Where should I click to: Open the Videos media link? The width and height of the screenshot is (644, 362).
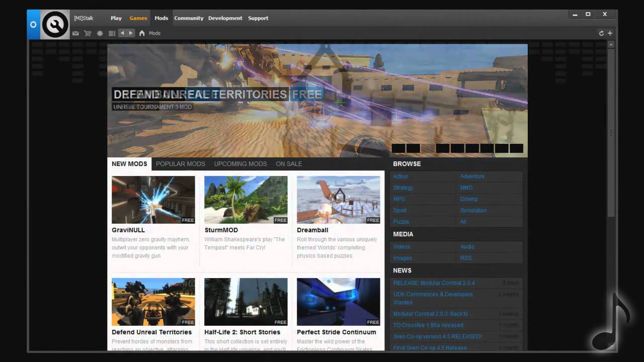(401, 247)
